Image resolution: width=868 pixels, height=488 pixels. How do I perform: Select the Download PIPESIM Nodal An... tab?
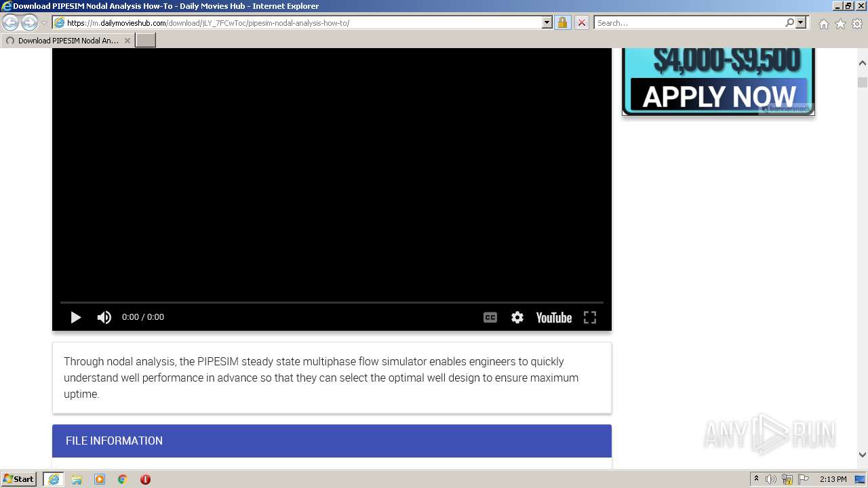tap(67, 40)
